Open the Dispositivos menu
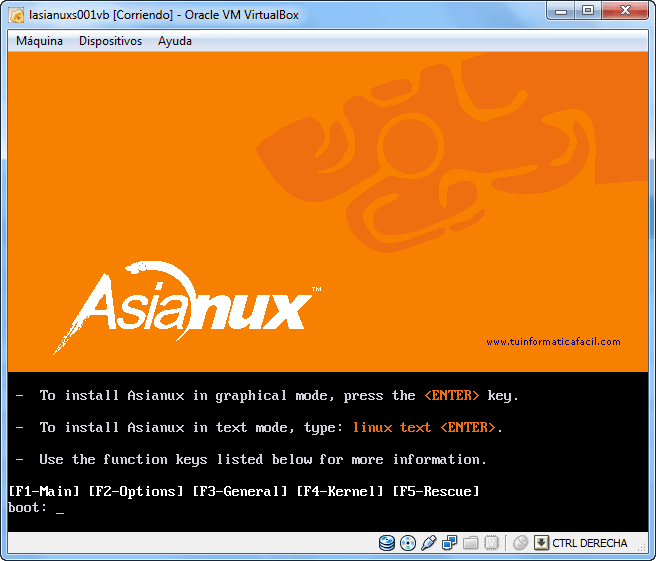The height and width of the screenshot is (561, 656). 110,41
